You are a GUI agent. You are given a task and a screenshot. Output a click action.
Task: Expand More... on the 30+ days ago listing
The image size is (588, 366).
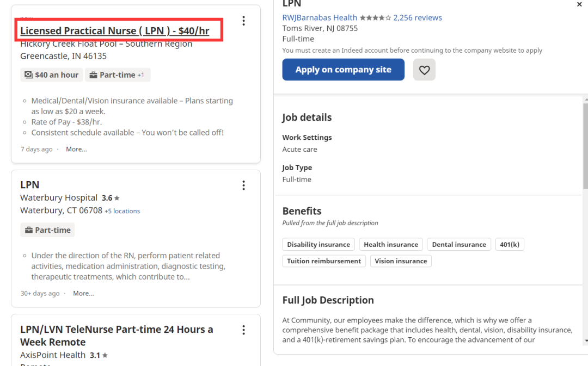(x=83, y=293)
